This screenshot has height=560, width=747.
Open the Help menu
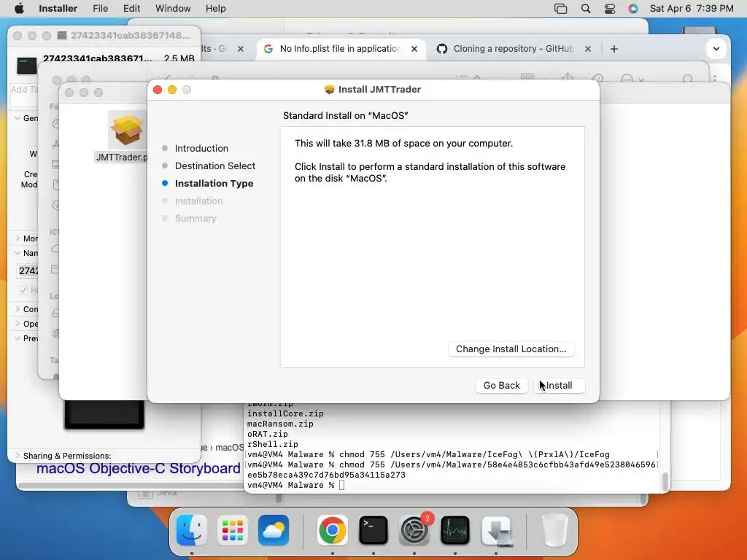tap(215, 9)
